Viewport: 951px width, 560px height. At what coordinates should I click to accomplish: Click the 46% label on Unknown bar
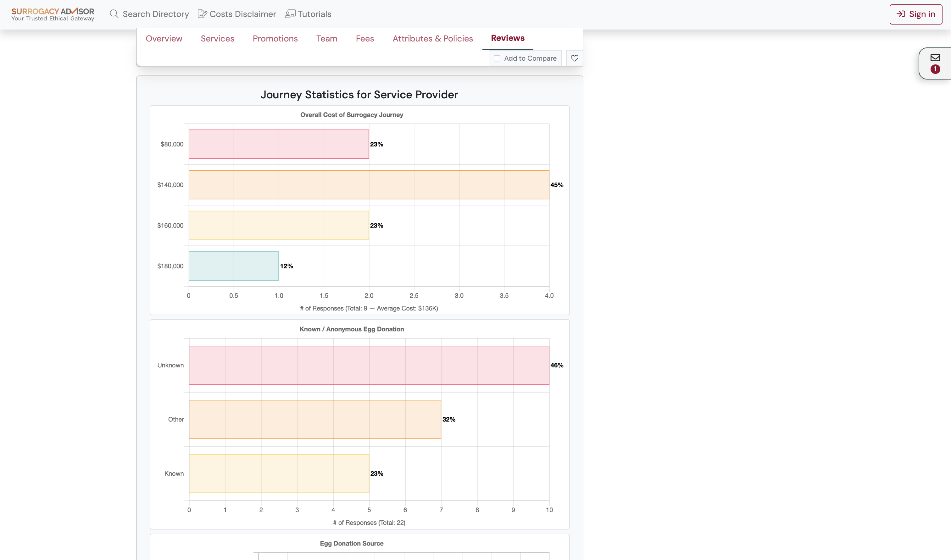click(557, 365)
